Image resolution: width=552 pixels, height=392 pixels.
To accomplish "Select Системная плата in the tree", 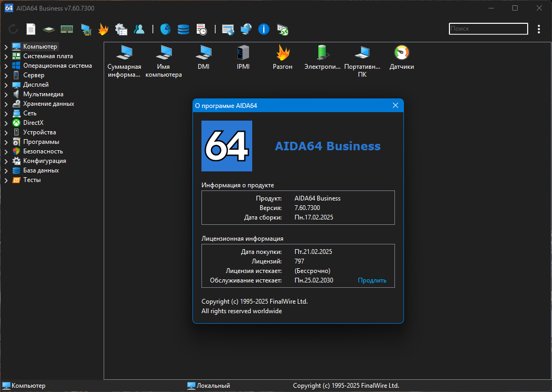I will (x=48, y=56).
